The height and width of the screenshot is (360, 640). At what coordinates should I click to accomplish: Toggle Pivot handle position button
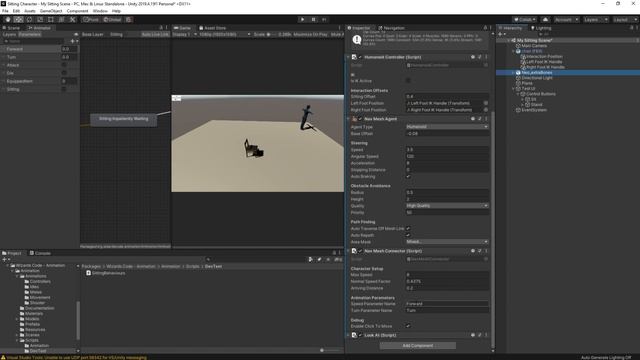[x=91, y=20]
